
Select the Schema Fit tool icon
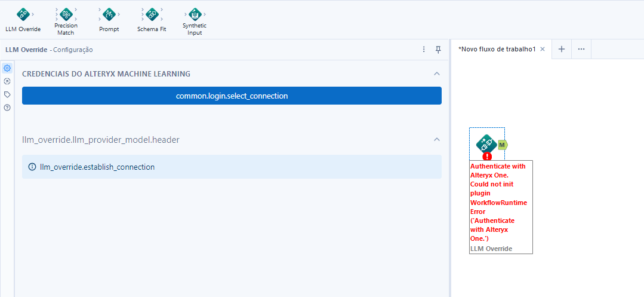click(152, 14)
